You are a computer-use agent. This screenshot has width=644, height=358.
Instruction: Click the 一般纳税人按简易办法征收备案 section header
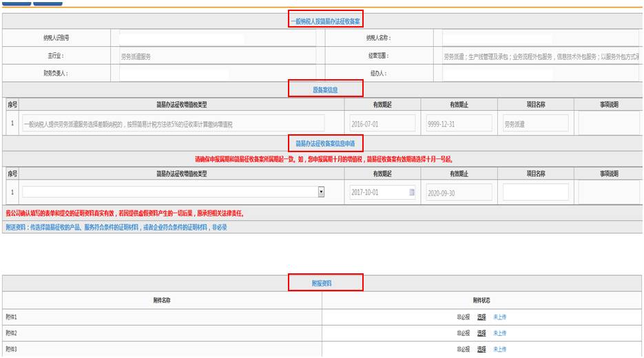(x=325, y=21)
